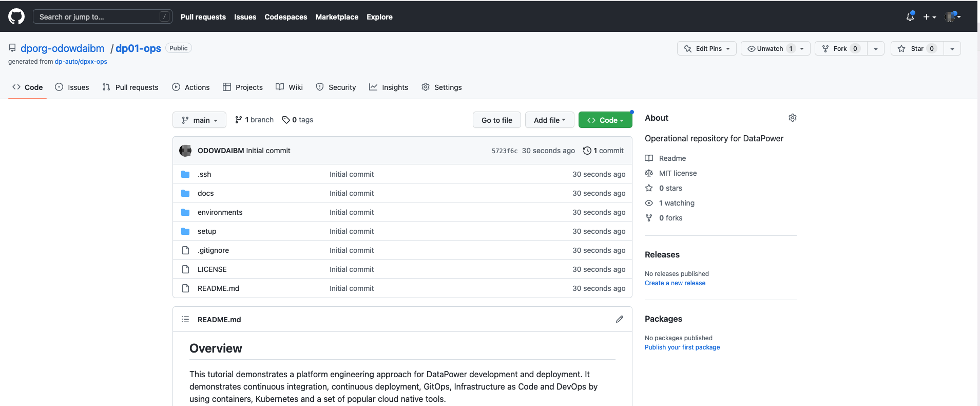Click the LICENSE file icon
980x406 pixels.
[x=186, y=269]
